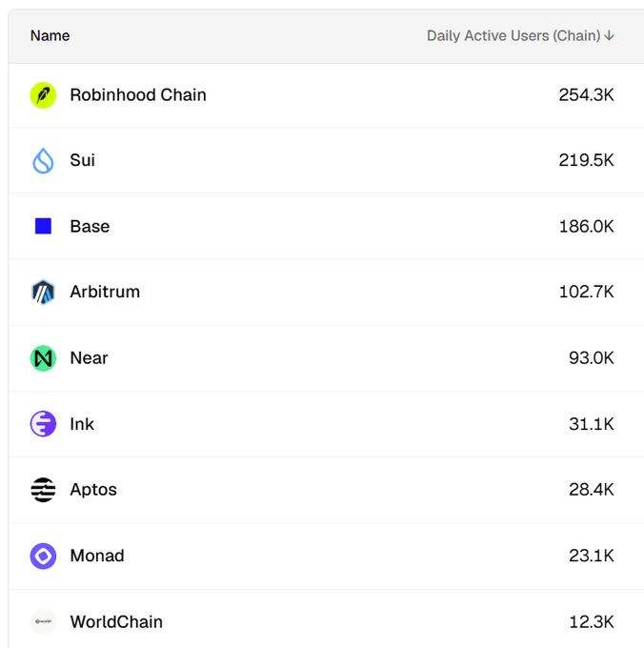Viewport: 644px width, 648px height.
Task: Open the Base chain name
Action: [x=91, y=227]
